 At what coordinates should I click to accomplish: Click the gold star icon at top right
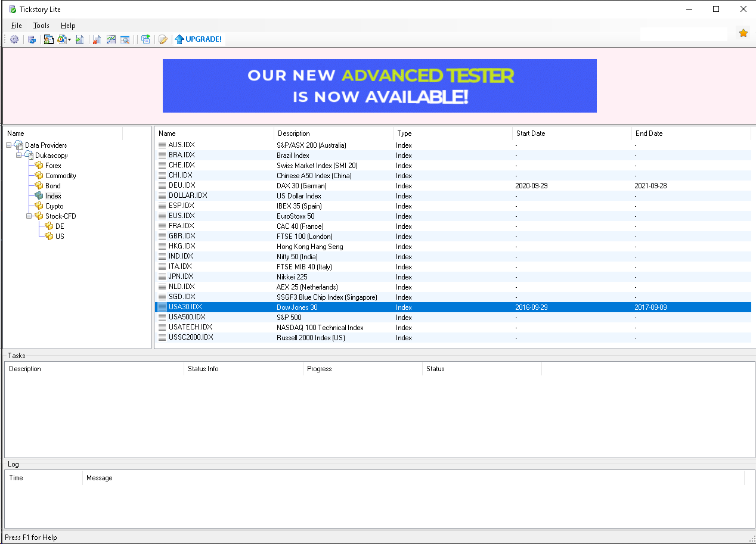point(743,33)
